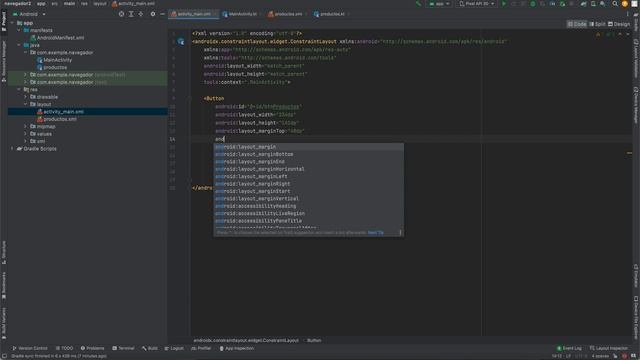Open App Inspection tool window
The height and width of the screenshot is (360, 640).
(x=237, y=348)
